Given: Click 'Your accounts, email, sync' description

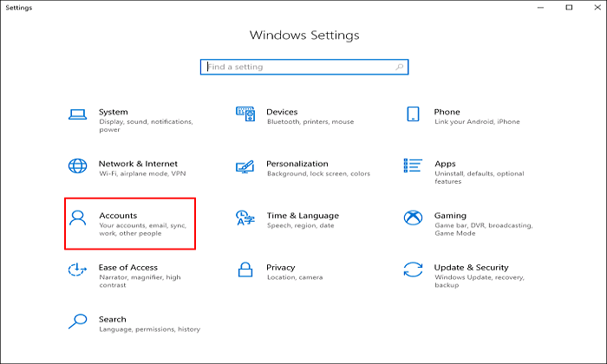Looking at the screenshot, I should coord(143,229).
